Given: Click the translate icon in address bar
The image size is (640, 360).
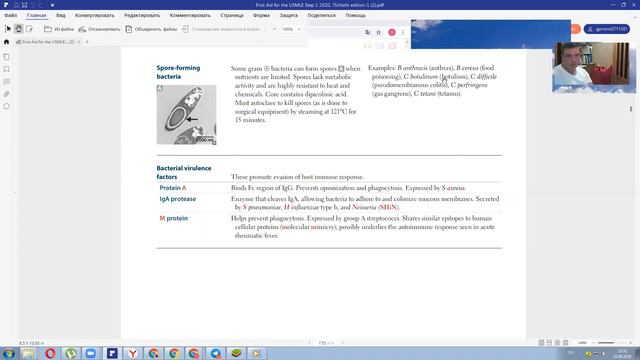Looking at the screenshot, I should [x=367, y=32].
